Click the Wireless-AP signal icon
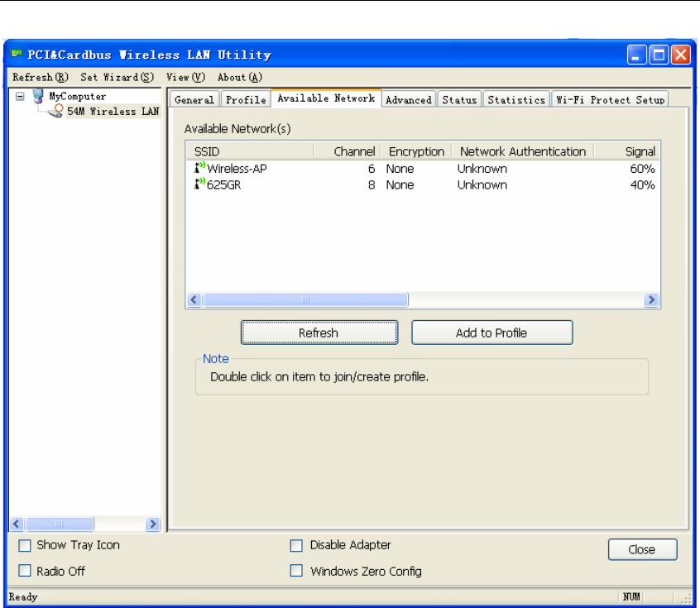The width and height of the screenshot is (700, 608). [199, 169]
